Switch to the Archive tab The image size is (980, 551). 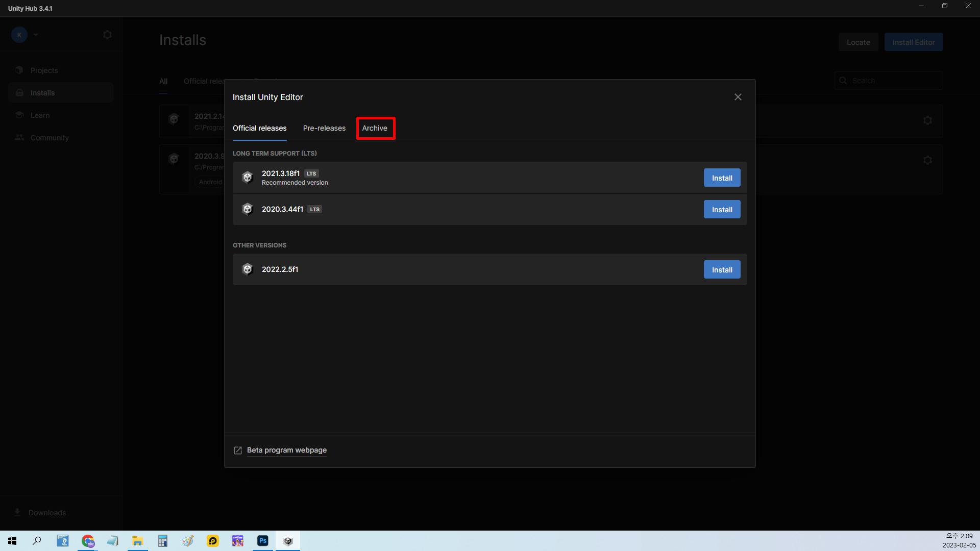[375, 128]
